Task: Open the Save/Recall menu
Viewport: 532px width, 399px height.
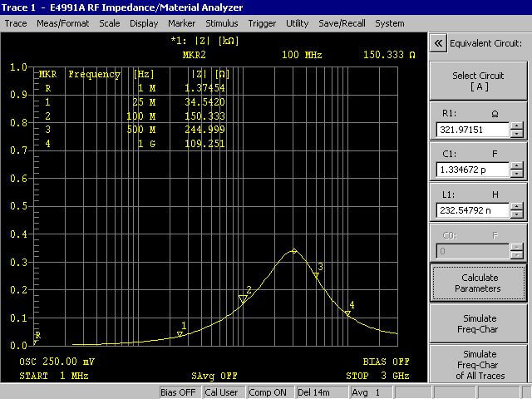Action: 342,23
